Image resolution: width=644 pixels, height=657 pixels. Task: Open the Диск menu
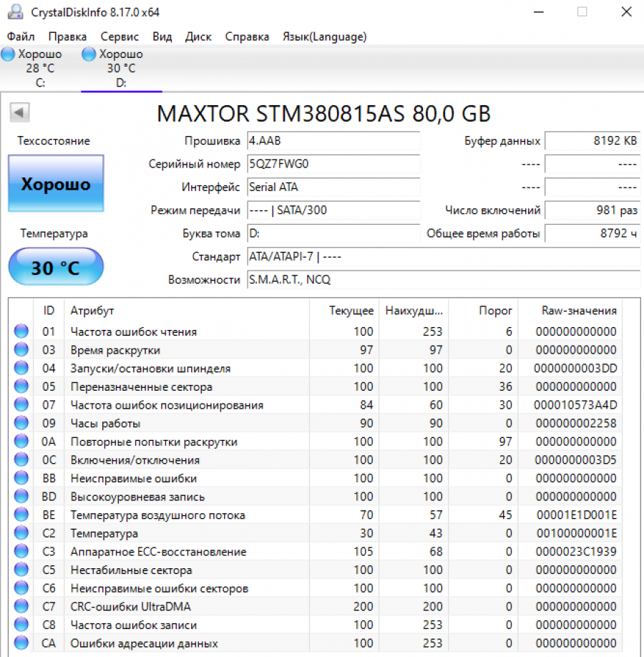coord(197,36)
